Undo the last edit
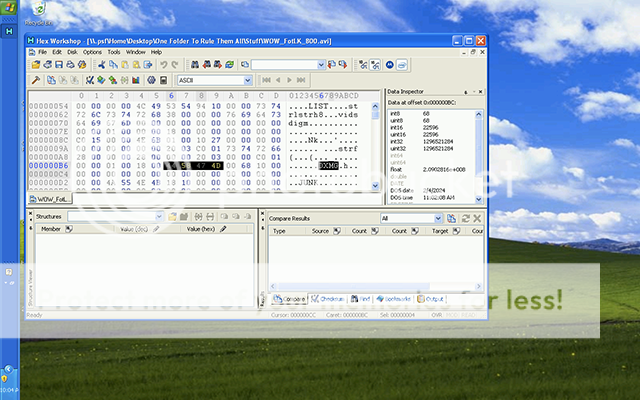Image resolution: width=640 pixels, height=400 pixels. [163, 64]
